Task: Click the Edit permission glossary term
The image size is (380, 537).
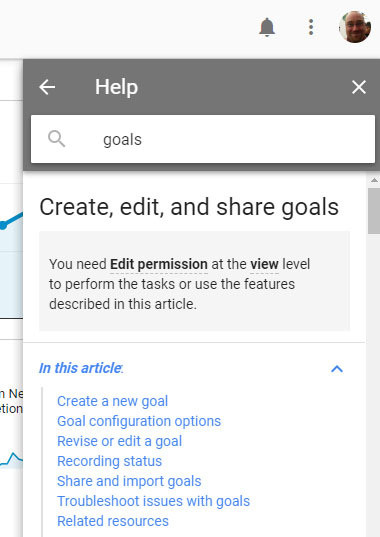Action: point(159,264)
